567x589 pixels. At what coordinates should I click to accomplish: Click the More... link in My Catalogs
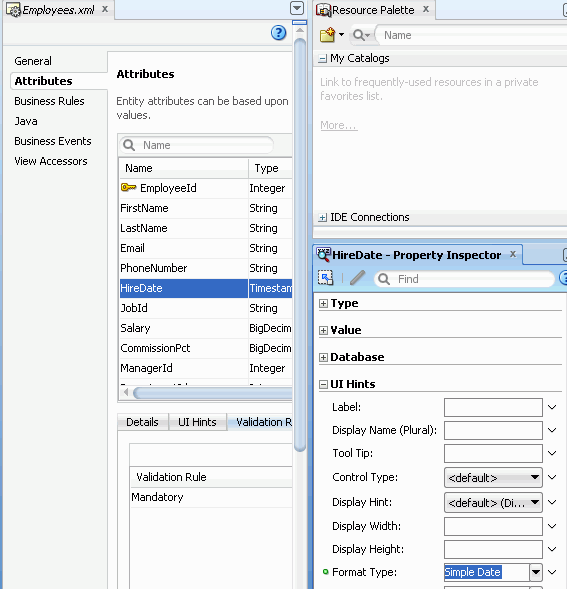click(339, 125)
